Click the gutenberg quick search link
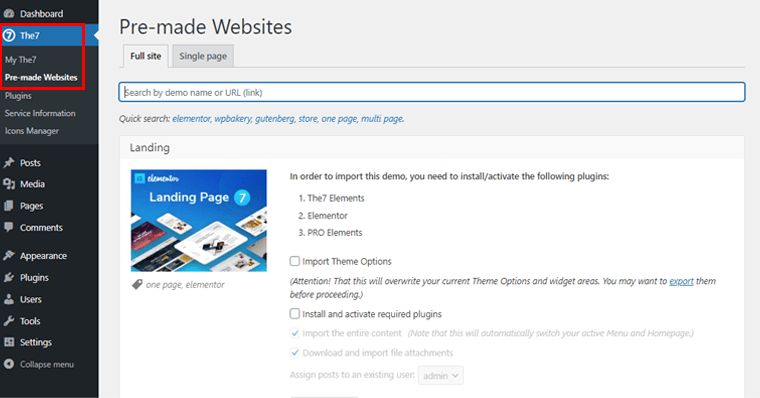The image size is (760, 398). coord(274,119)
